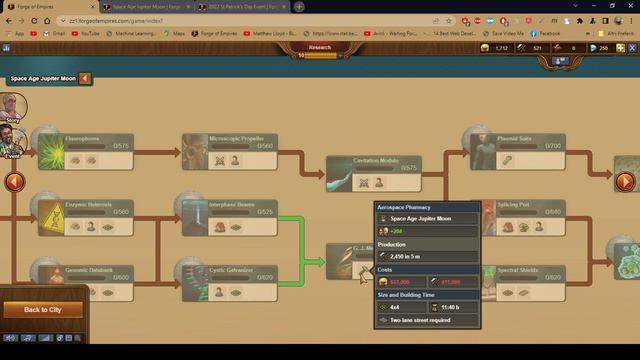Click the diamonds counter 250
The height and width of the screenshot is (360, 640).
tap(600, 48)
